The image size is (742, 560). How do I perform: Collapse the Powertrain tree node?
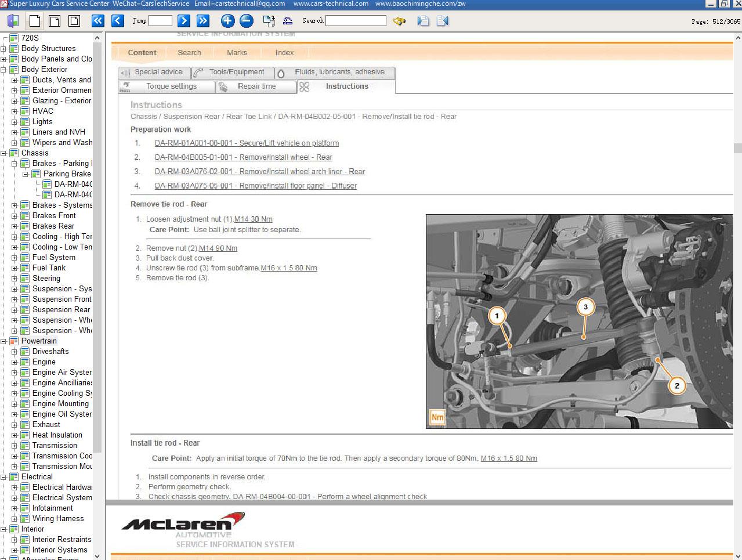pos(3,341)
